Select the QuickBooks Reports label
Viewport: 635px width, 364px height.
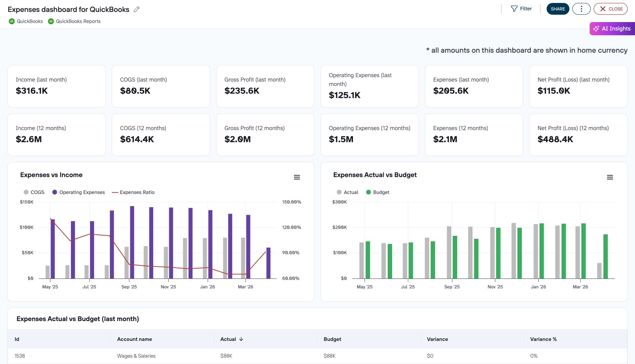point(78,21)
